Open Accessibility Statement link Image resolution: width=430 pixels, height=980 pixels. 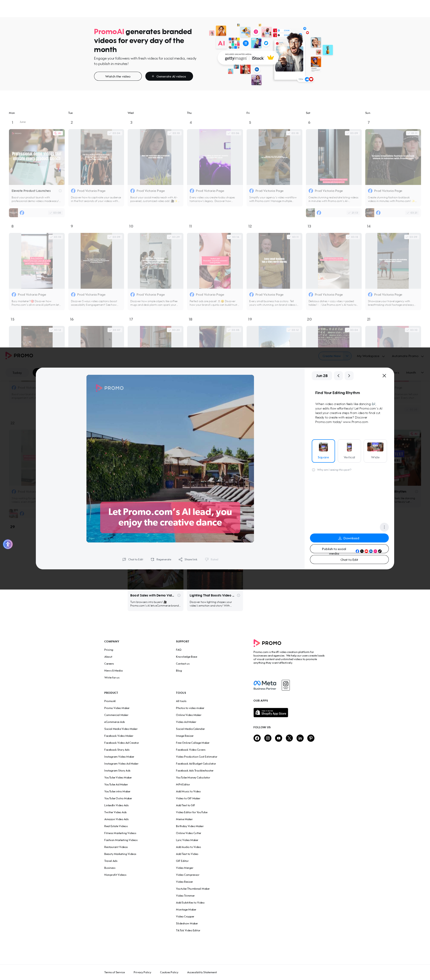pyautogui.click(x=202, y=972)
